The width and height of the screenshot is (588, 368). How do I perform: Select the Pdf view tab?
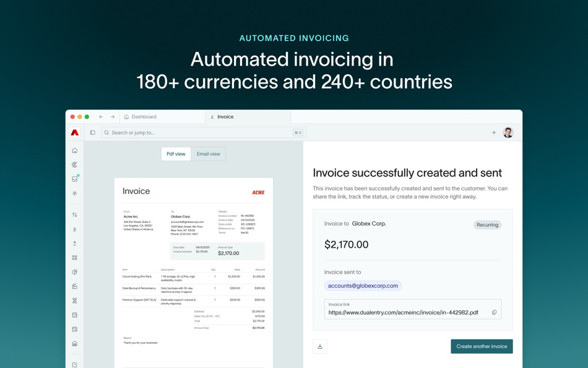pos(176,154)
